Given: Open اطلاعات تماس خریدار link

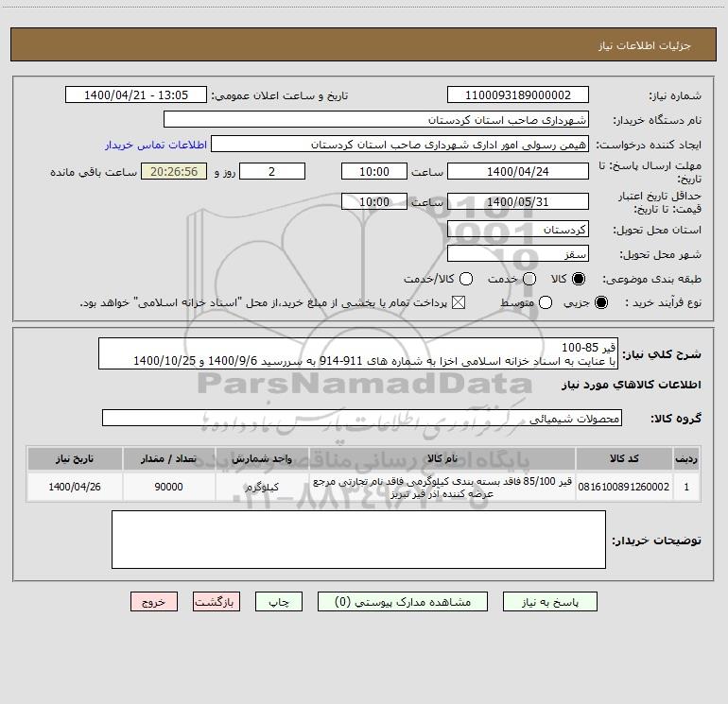Looking at the screenshot, I should [156, 145].
